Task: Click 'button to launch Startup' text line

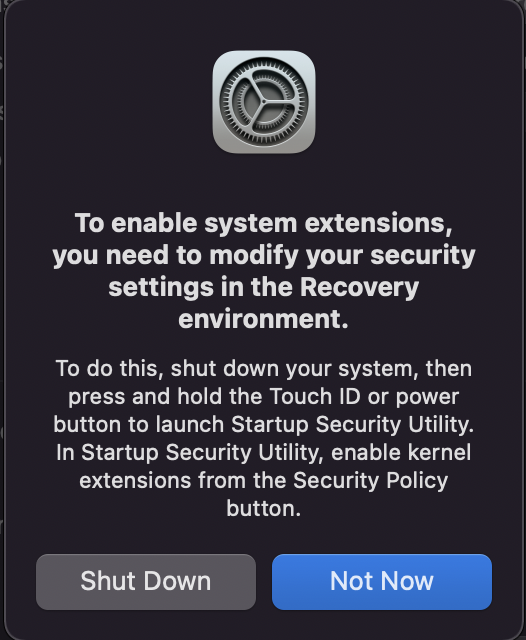Action: [181, 424]
